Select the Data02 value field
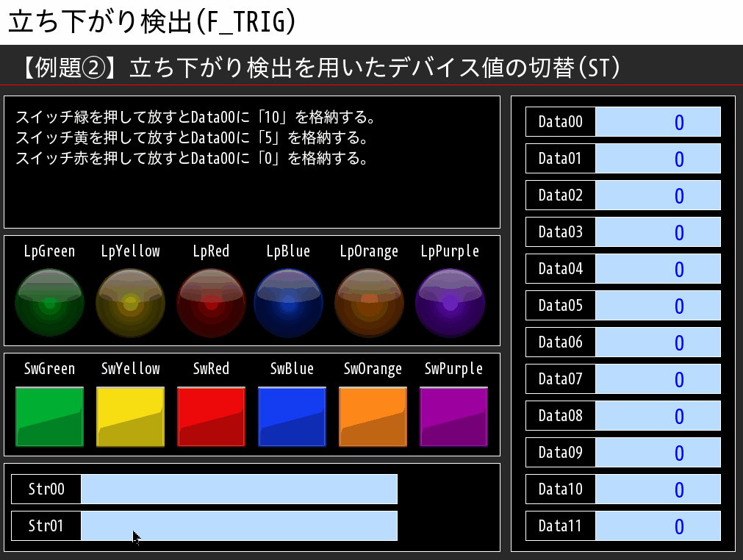 pyautogui.click(x=658, y=195)
